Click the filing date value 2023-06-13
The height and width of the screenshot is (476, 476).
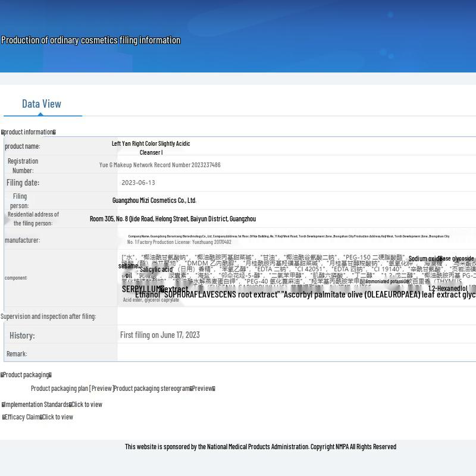pos(138,183)
